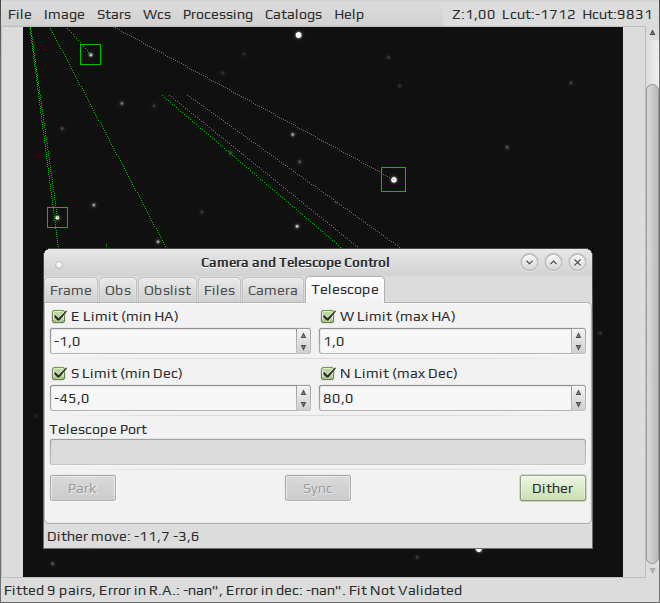Click the bright star at top center
This screenshot has height=603, width=660.
tap(298, 35)
